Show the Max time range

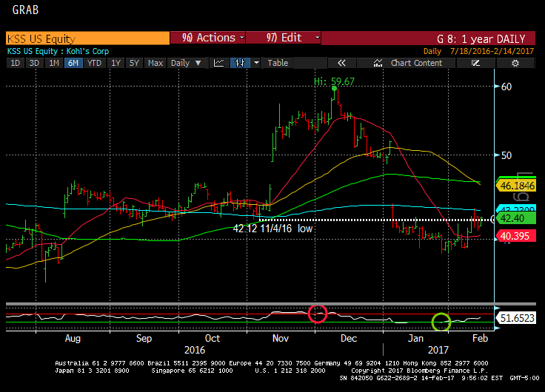(156, 63)
